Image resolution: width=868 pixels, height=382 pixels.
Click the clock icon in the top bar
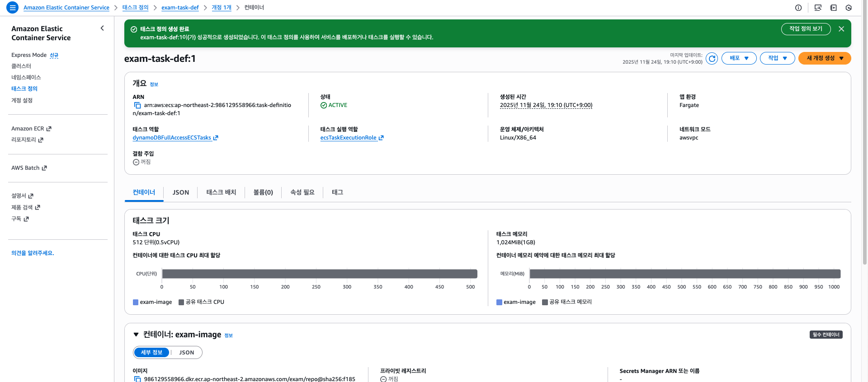849,8
